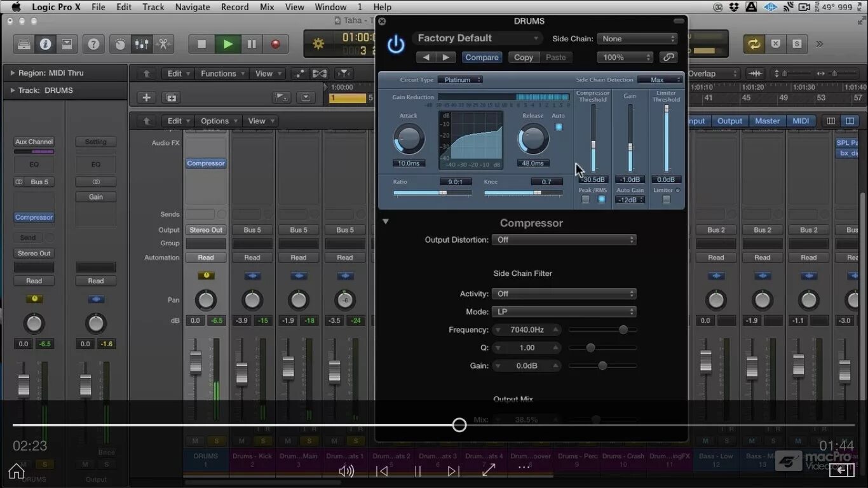The height and width of the screenshot is (488, 868).
Task: Switch mixer to the Master tab
Action: (x=767, y=121)
